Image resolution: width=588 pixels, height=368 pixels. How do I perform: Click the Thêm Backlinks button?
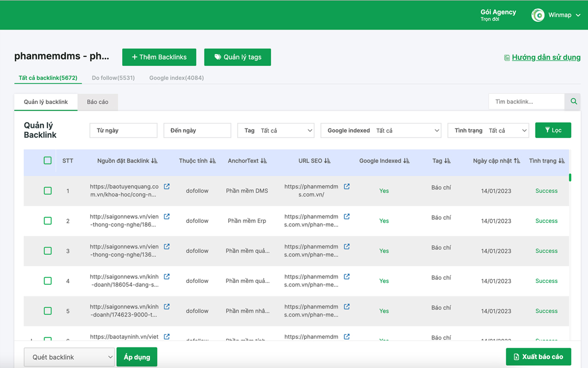(159, 57)
